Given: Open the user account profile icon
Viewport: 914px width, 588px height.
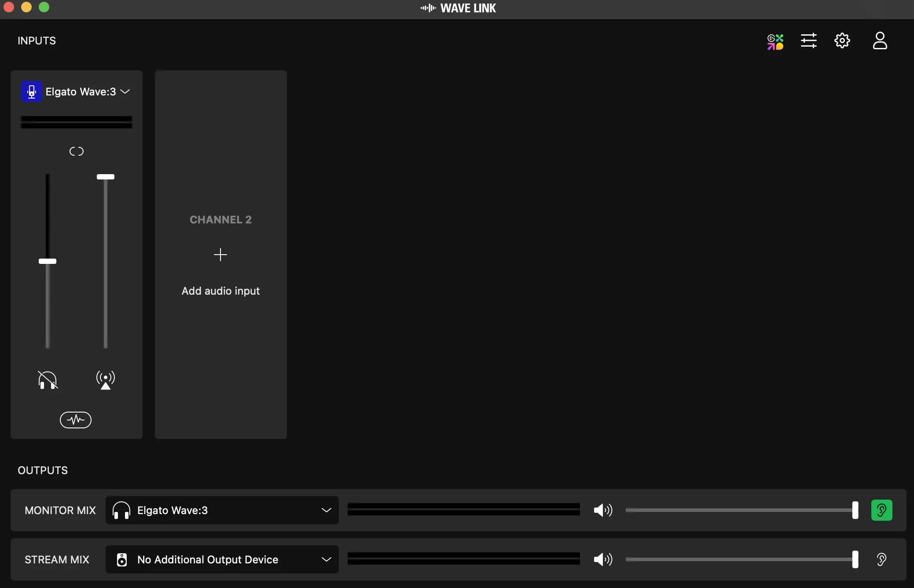Looking at the screenshot, I should (x=880, y=41).
